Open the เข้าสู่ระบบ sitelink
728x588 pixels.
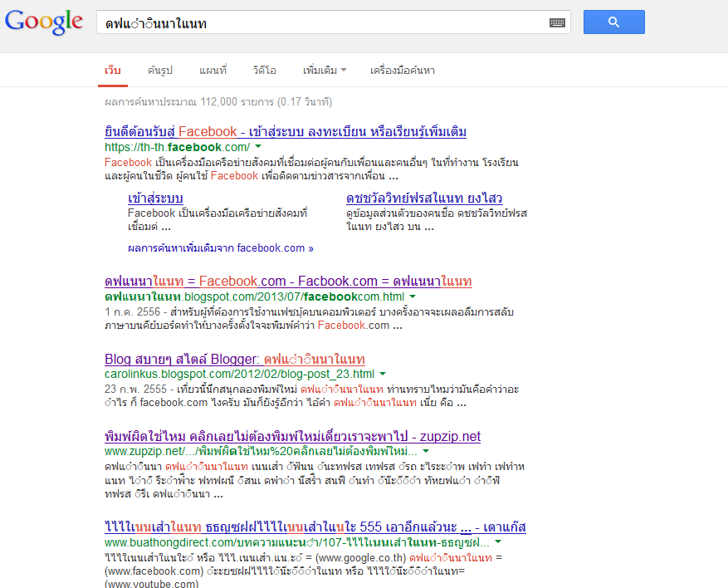tap(155, 198)
